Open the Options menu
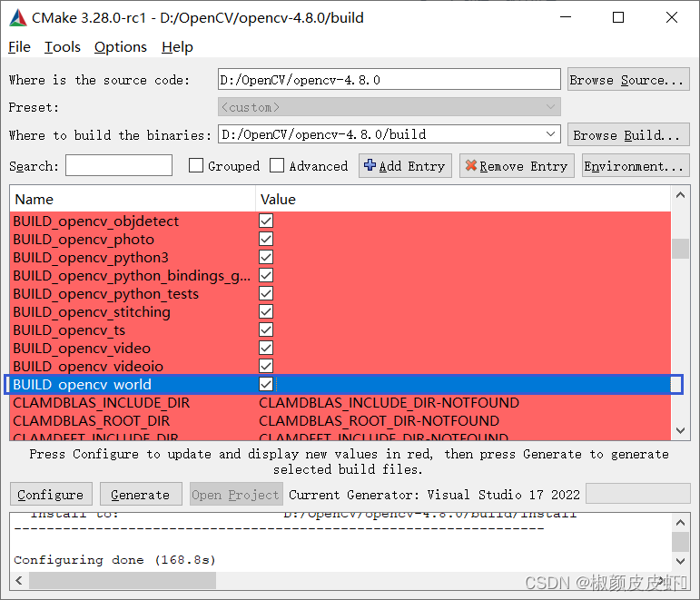Screen dimensions: 700x600 click(121, 47)
